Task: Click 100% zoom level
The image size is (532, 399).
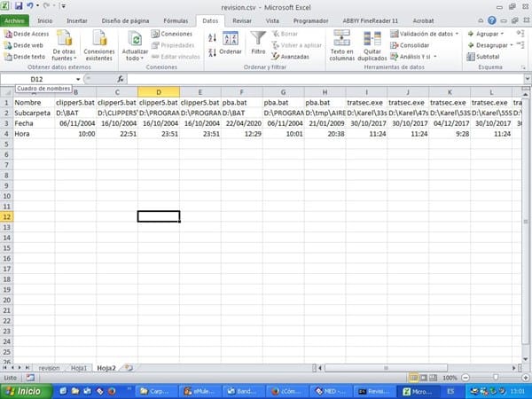Action: tap(450, 378)
